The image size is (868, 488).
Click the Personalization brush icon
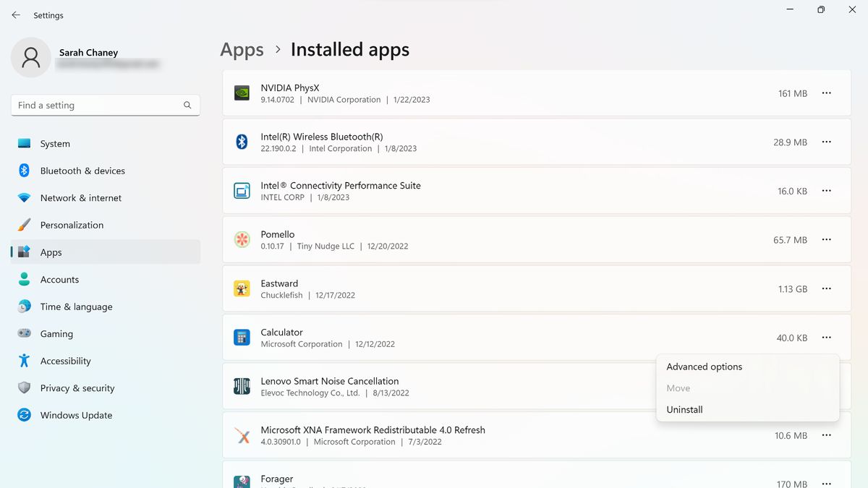(22, 225)
